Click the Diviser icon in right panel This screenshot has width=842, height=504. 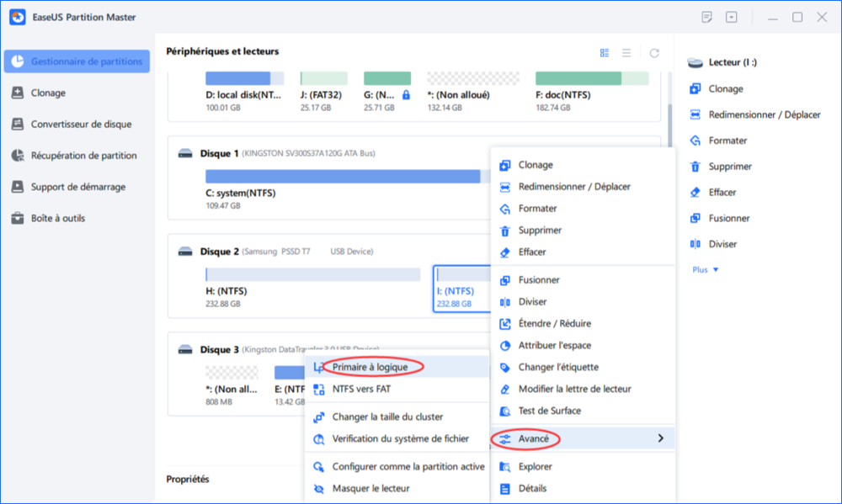pyautogui.click(x=695, y=244)
